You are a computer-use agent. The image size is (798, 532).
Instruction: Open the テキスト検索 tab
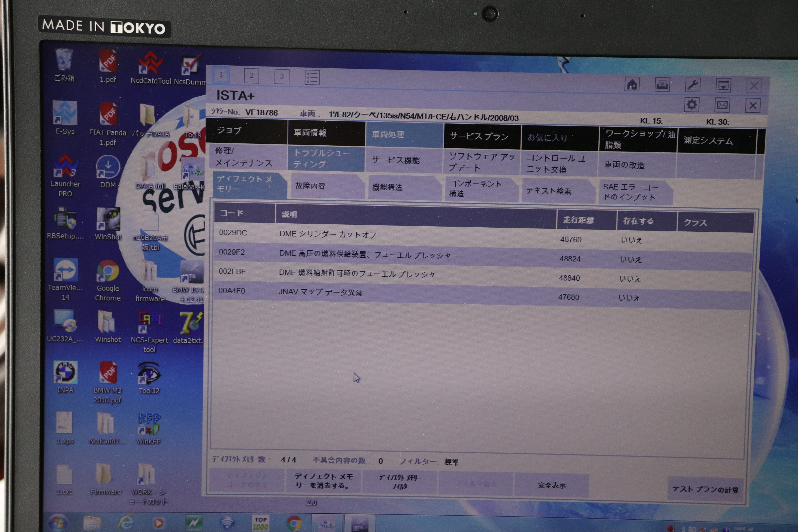click(x=559, y=191)
